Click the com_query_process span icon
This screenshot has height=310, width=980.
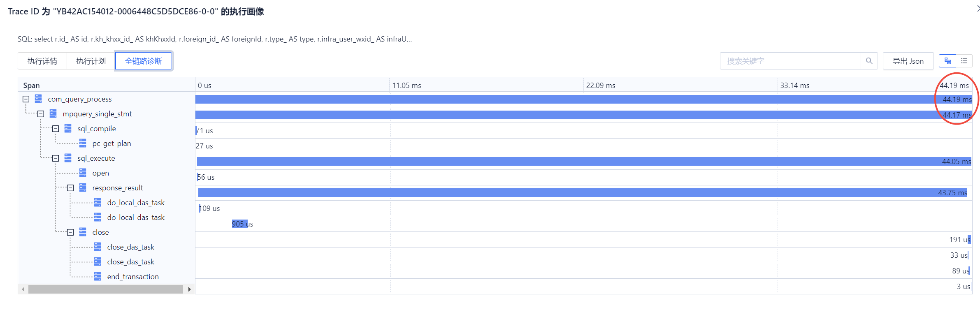38,99
